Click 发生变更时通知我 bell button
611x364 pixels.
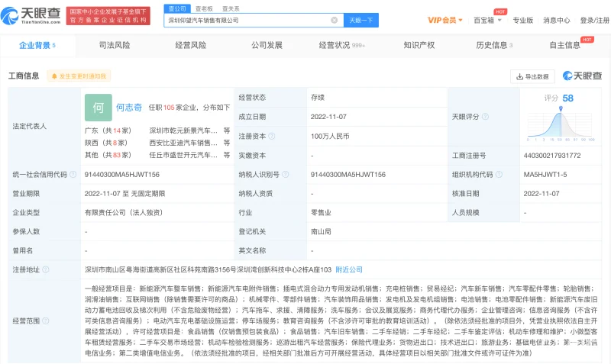[x=79, y=76]
